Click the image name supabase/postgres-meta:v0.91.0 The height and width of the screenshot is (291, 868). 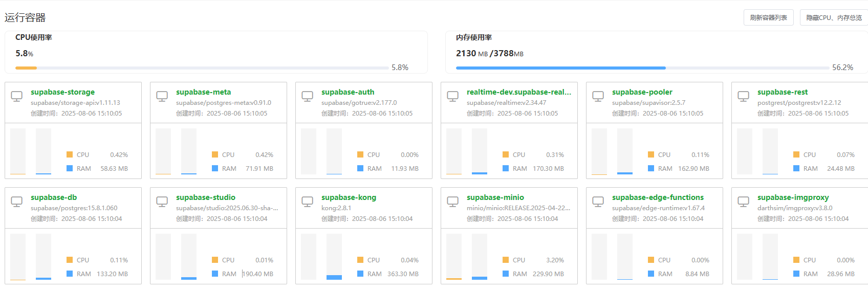tap(224, 103)
